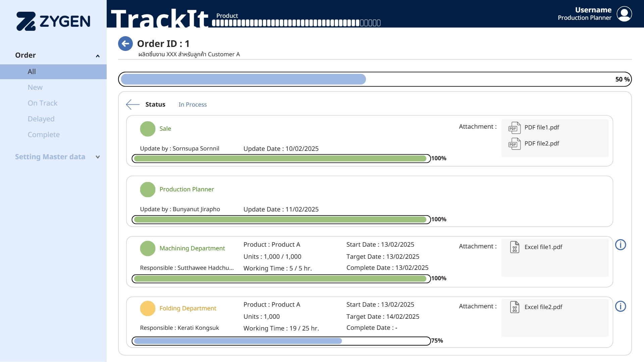Expand the Setting Master data chevron
Screen dimensions: 644x362
coord(98,157)
